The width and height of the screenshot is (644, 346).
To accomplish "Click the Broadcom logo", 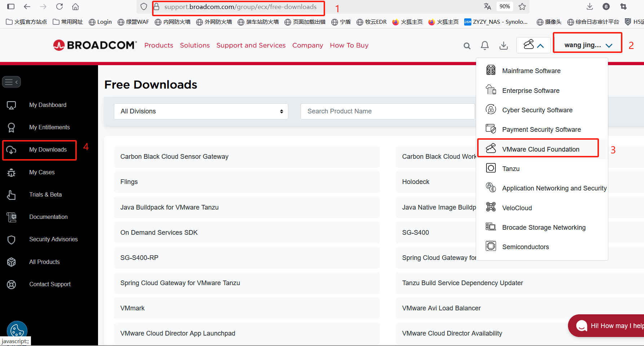I will tap(95, 45).
